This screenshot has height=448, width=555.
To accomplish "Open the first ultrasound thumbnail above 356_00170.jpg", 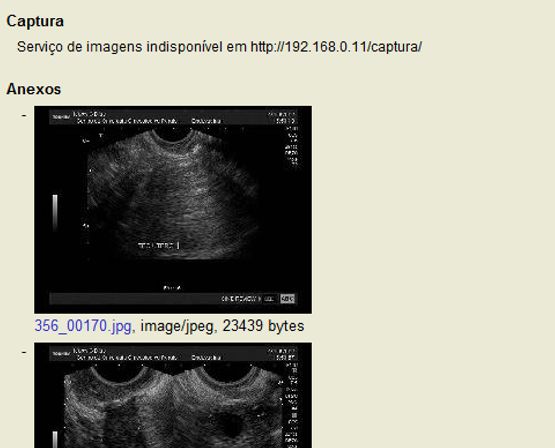I will pyautogui.click(x=173, y=209).
